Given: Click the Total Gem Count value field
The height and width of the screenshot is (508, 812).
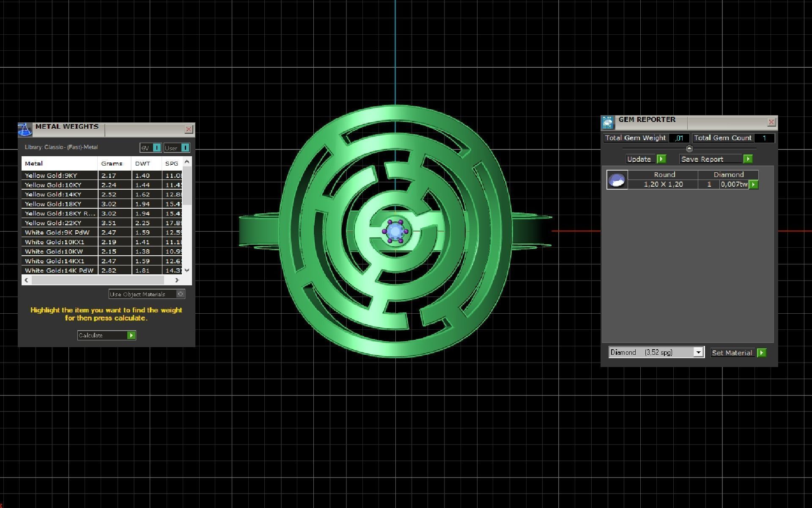Looking at the screenshot, I should [x=764, y=138].
